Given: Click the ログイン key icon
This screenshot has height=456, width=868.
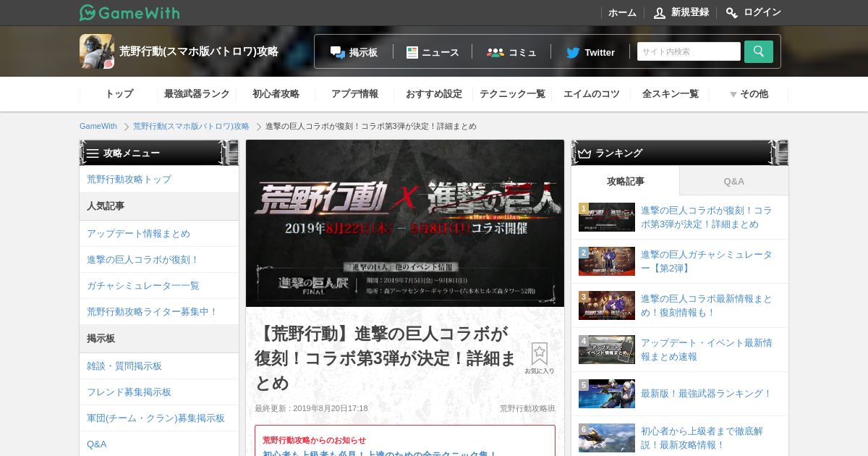Looking at the screenshot, I should (x=732, y=12).
